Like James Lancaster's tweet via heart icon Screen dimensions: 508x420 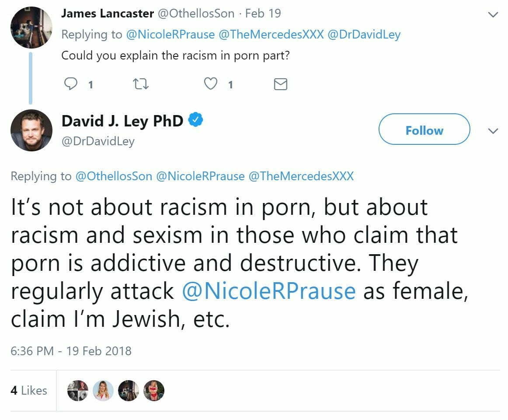pyautogui.click(x=211, y=84)
